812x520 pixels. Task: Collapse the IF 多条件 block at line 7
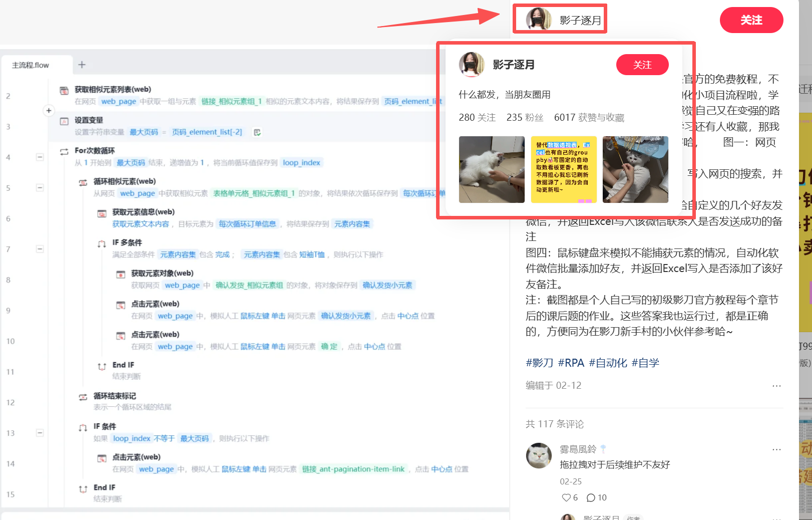tap(40, 249)
